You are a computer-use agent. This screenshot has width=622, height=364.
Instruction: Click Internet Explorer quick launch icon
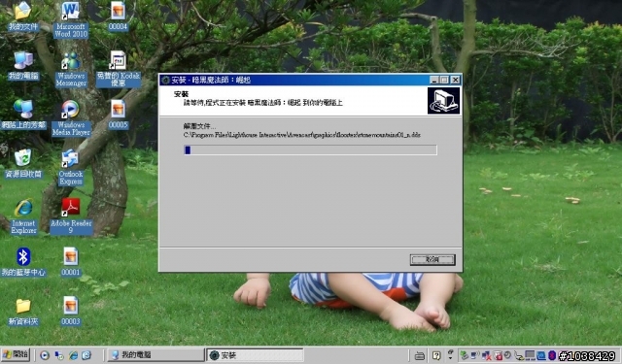(74, 355)
